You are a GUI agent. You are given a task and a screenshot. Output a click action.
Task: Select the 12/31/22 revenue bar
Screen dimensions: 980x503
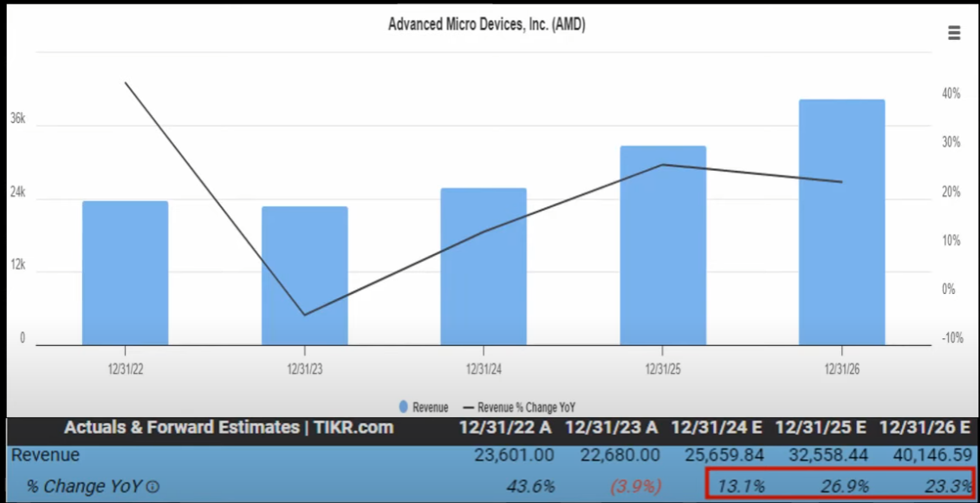click(x=125, y=273)
